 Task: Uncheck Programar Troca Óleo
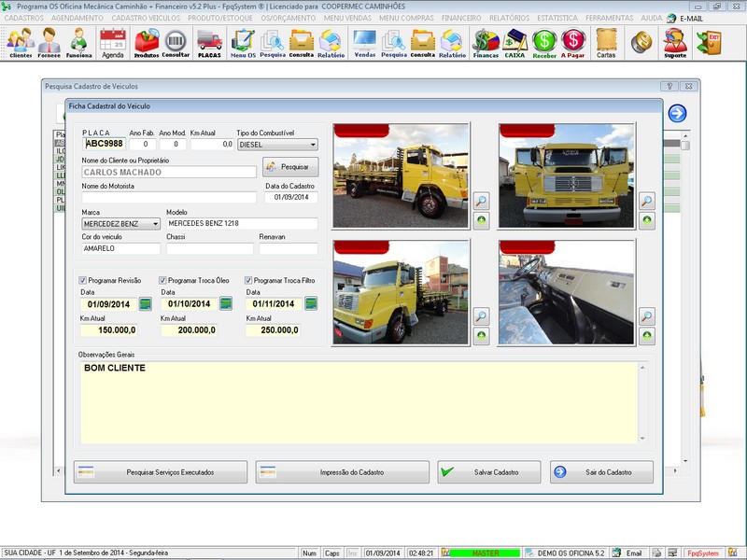coord(163,280)
